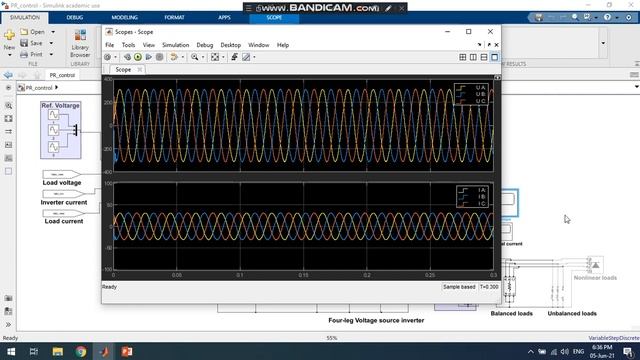Screen dimensions: 640x360
Task: Stop the simulation from the scope toolbar
Action: coord(160,57)
